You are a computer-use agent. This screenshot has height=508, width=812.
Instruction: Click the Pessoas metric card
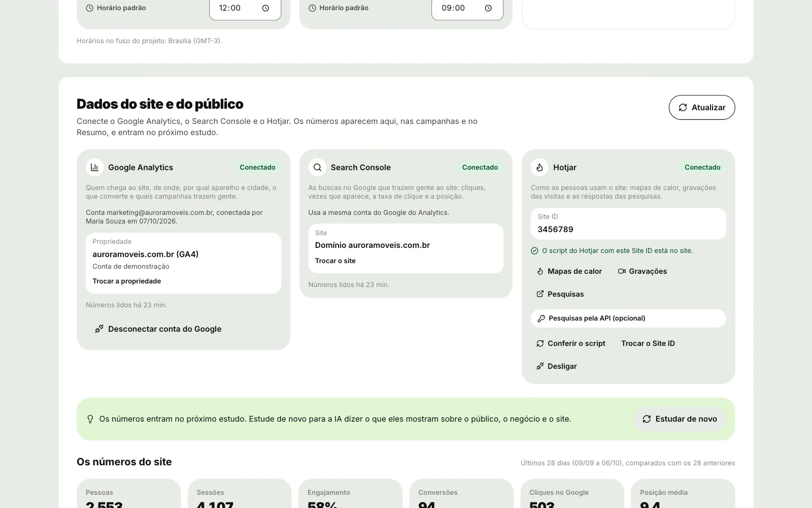[x=129, y=494]
